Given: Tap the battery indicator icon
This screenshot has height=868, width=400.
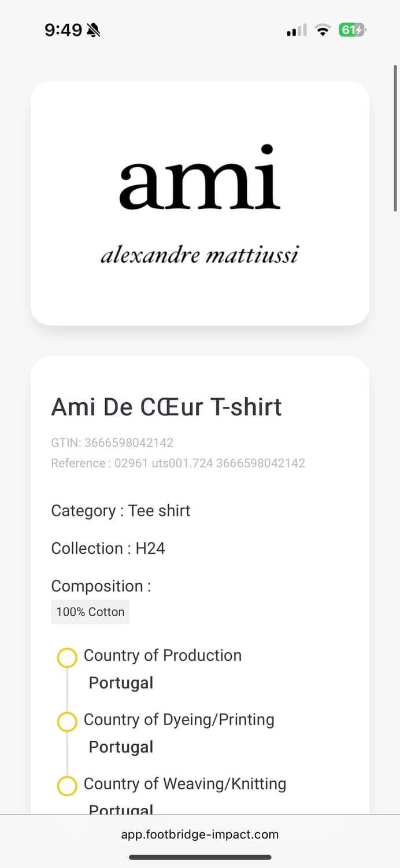Looking at the screenshot, I should click(352, 30).
